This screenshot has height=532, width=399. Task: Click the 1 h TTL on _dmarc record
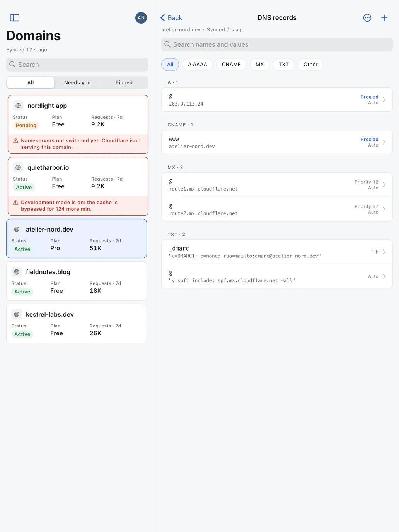click(375, 252)
